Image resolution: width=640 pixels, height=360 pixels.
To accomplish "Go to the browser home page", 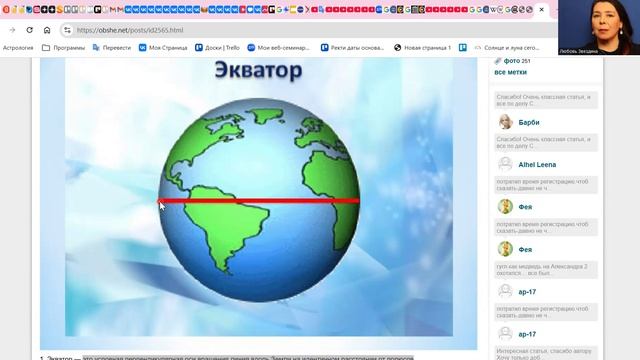I will click(x=47, y=30).
